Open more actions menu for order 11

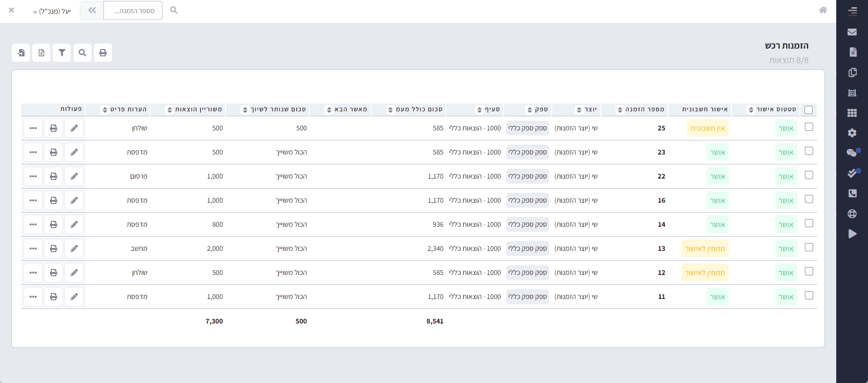[x=33, y=297]
